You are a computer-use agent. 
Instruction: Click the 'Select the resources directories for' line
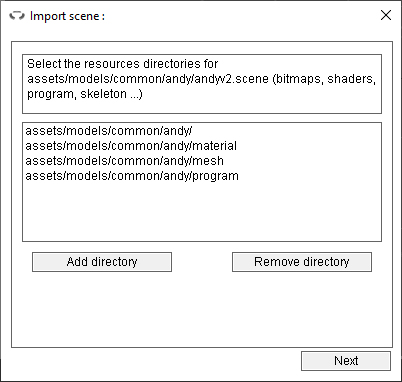pyautogui.click(x=123, y=64)
